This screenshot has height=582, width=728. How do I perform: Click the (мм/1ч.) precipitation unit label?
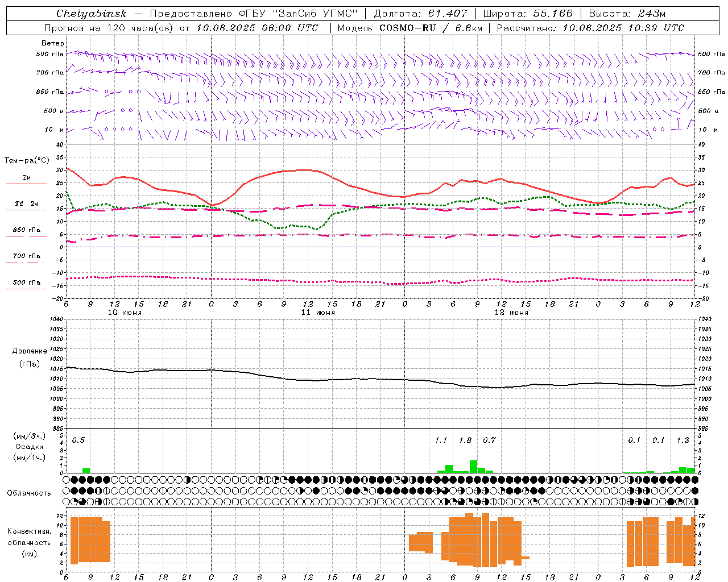(x=28, y=458)
